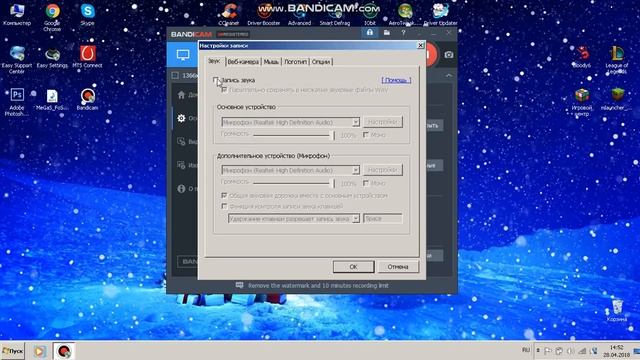Open the Компьютер desktop icon
The width and height of the screenshot is (640, 360).
point(17,14)
